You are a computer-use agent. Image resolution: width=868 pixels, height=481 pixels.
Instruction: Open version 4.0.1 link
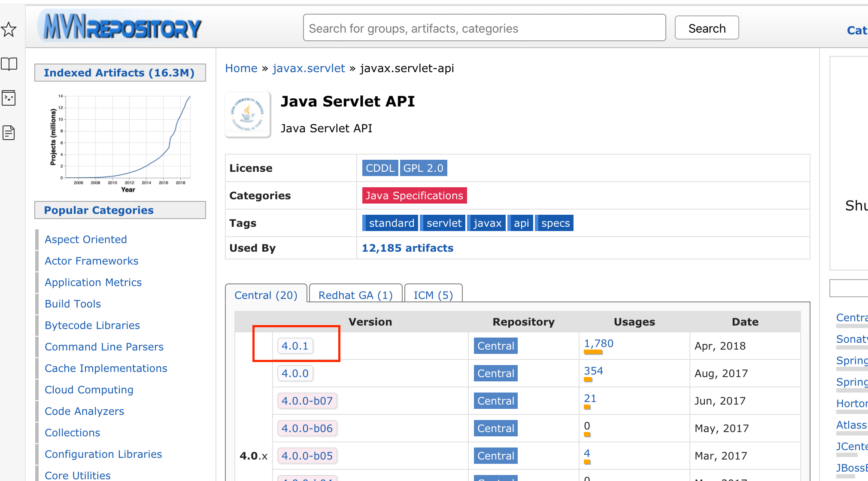coord(295,346)
